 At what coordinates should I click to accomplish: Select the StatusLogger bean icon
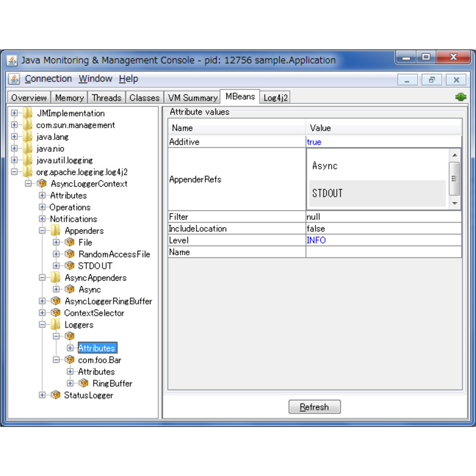(56, 395)
